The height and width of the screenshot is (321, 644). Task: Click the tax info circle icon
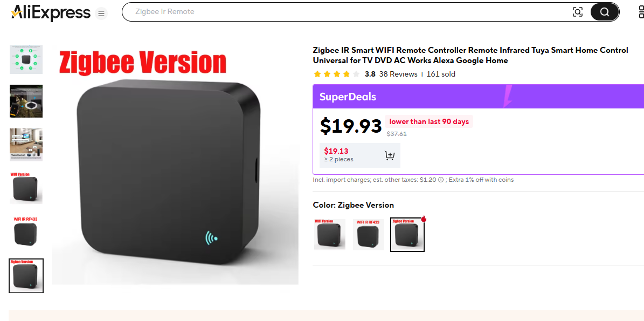pos(441,180)
